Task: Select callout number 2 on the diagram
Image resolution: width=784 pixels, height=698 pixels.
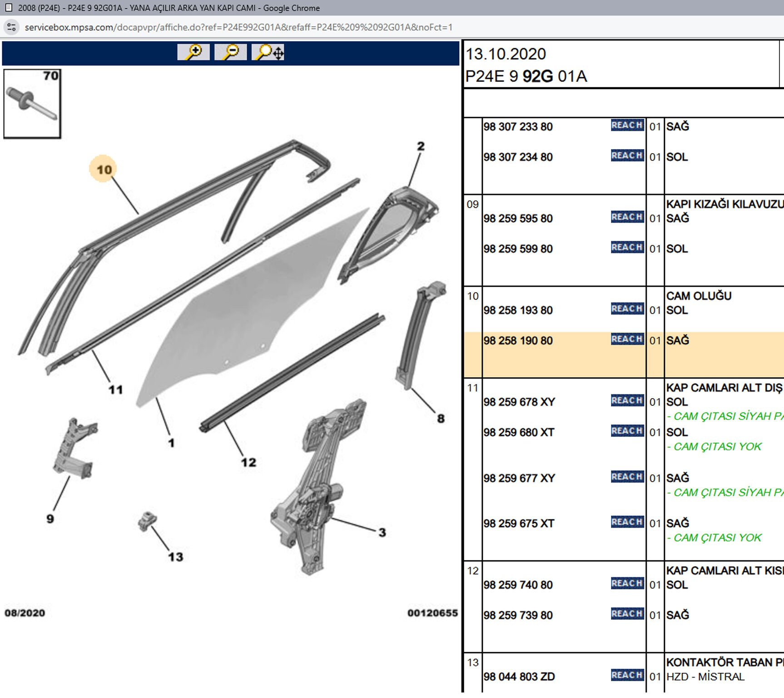Action: click(421, 146)
